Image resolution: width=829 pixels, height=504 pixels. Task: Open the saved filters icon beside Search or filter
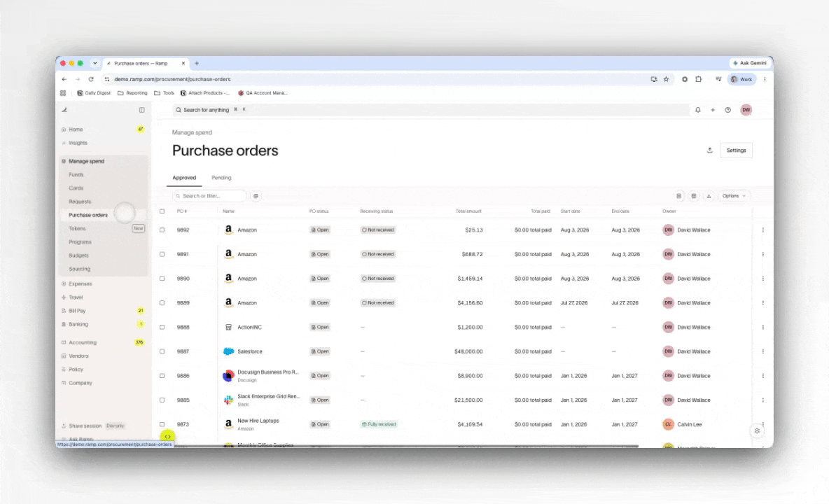point(256,196)
